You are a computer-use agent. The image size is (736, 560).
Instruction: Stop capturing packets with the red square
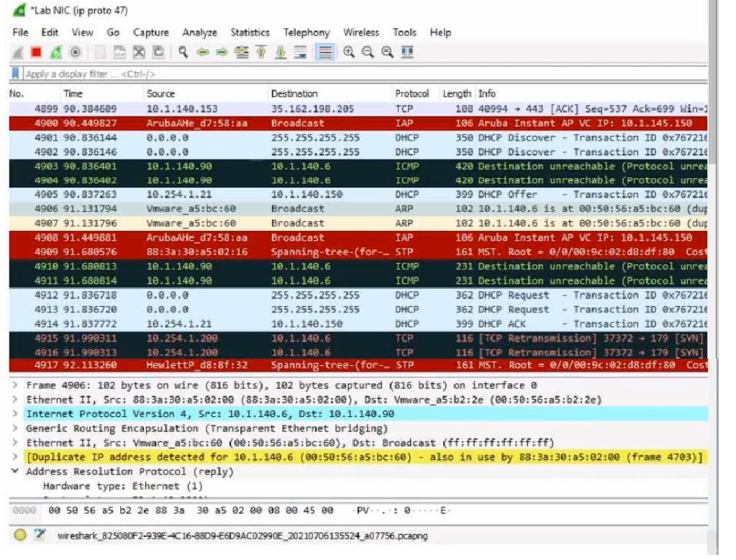click(x=36, y=52)
